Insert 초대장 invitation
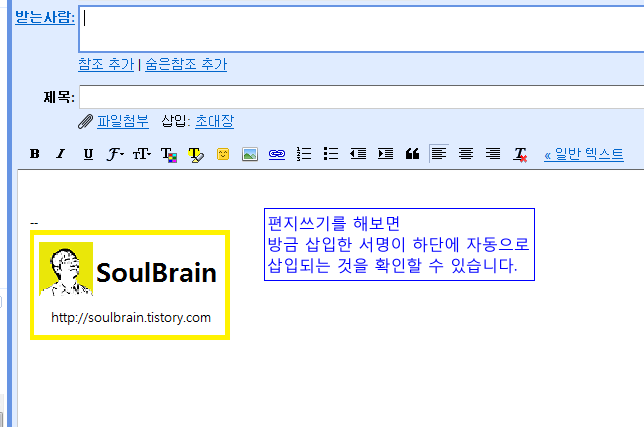Image resolution: width=644 pixels, height=427 pixels. pyautogui.click(x=214, y=121)
